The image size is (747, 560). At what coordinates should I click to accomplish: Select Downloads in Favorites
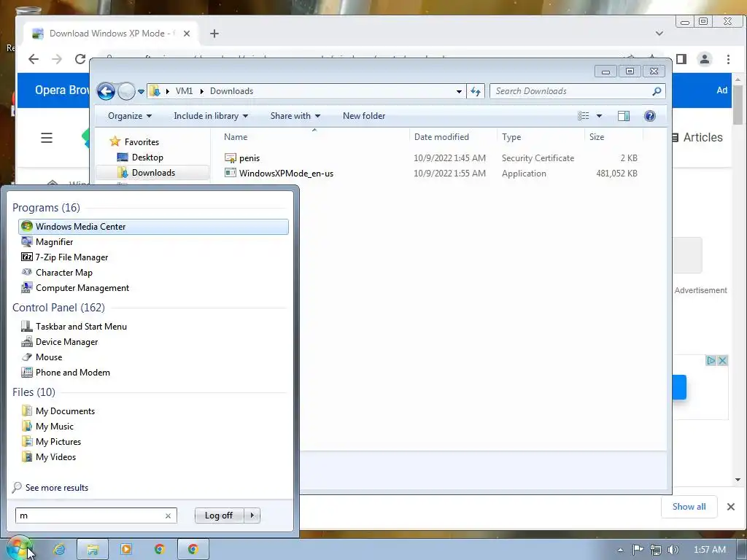point(152,172)
